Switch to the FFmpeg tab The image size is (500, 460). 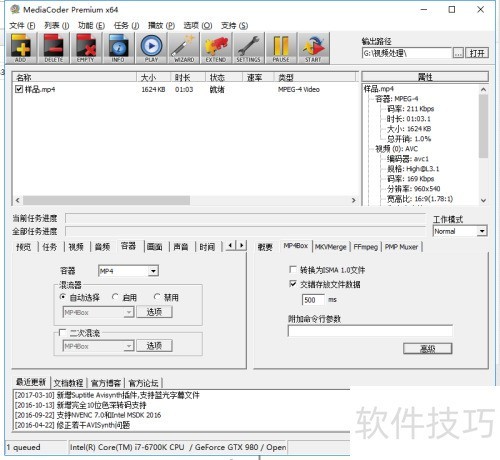point(365,247)
